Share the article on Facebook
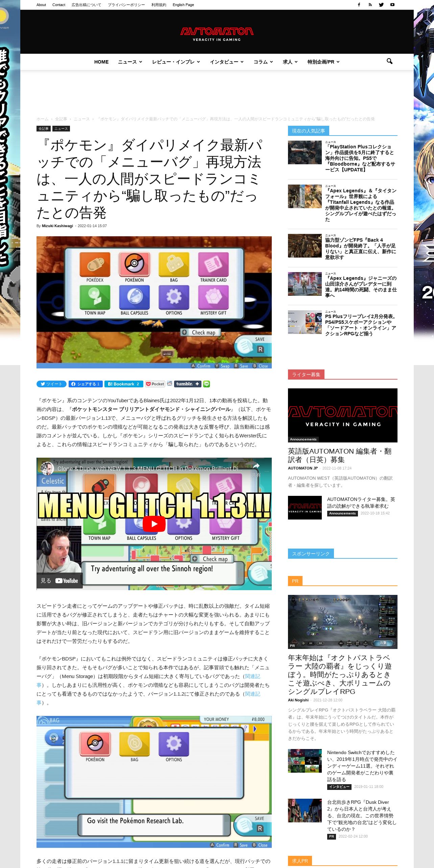434x868 pixels. (x=86, y=384)
